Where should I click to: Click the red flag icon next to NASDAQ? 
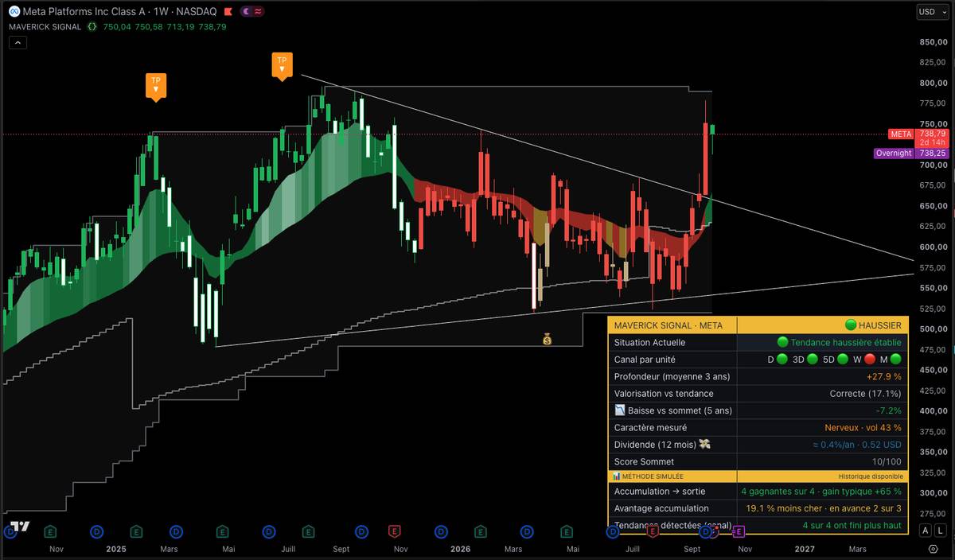(x=228, y=12)
